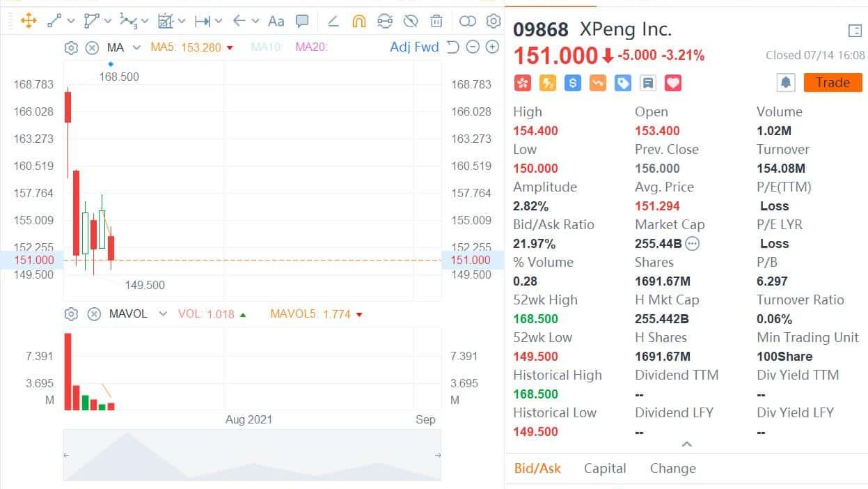Screen dimensions: 868x489
Task: Click the drawing sync icon in toolbar
Action: 385,21
